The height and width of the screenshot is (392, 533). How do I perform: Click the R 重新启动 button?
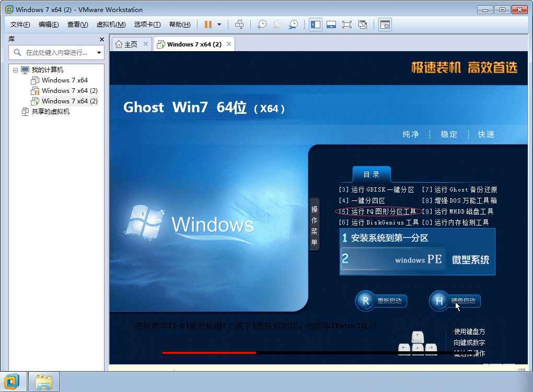381,301
